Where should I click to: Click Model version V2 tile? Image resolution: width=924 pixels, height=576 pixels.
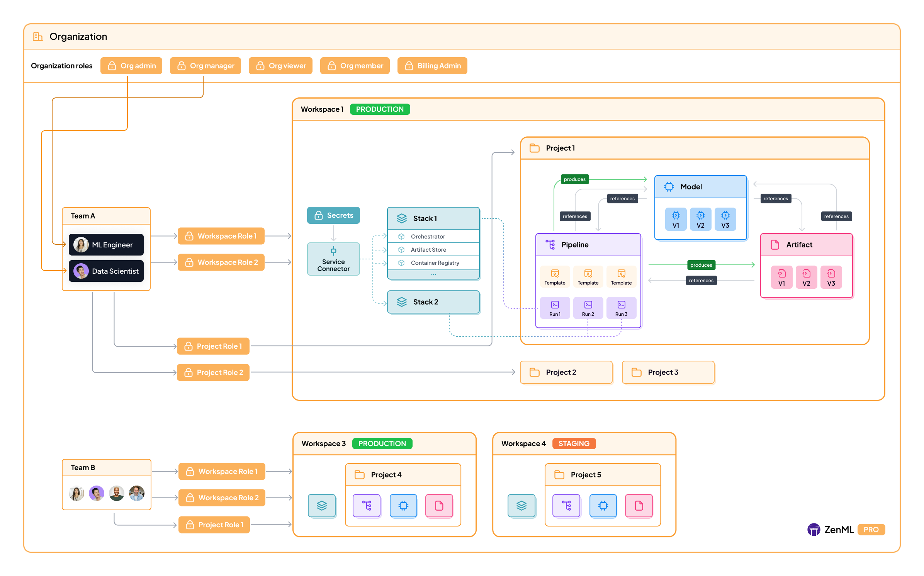tap(700, 220)
